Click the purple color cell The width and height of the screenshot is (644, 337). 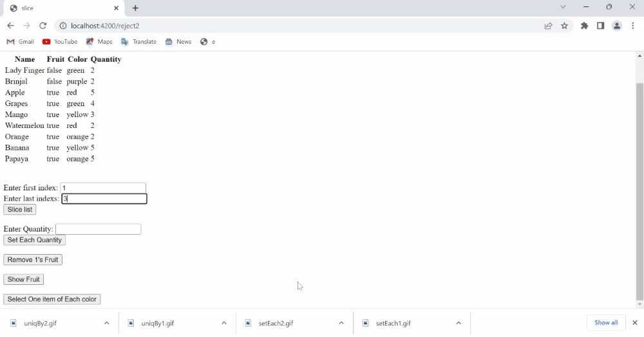tap(77, 82)
